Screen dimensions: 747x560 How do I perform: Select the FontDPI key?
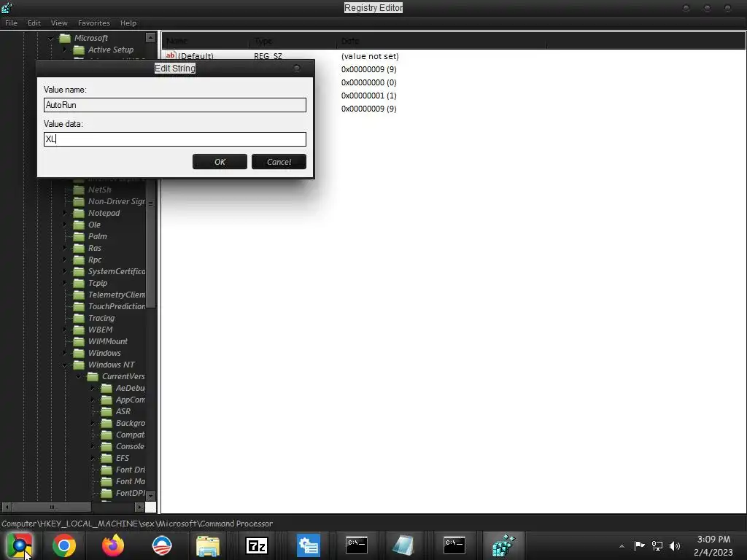[130, 493]
